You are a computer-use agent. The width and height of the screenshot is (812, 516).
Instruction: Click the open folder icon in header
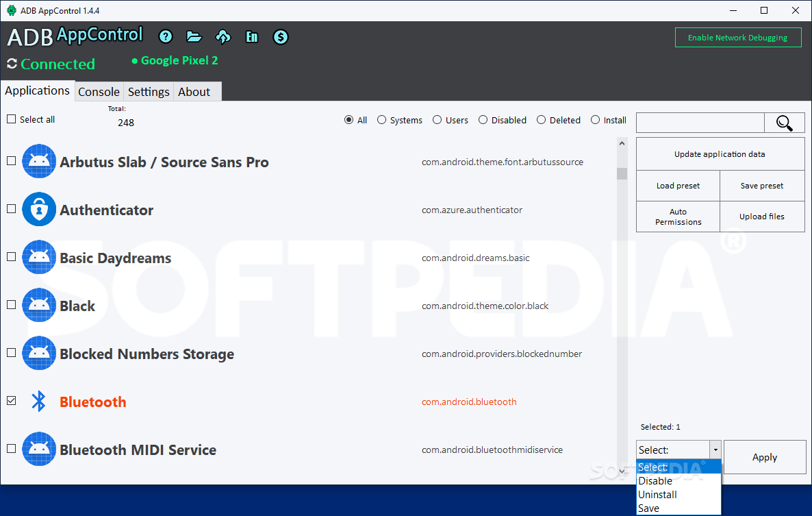coord(194,37)
